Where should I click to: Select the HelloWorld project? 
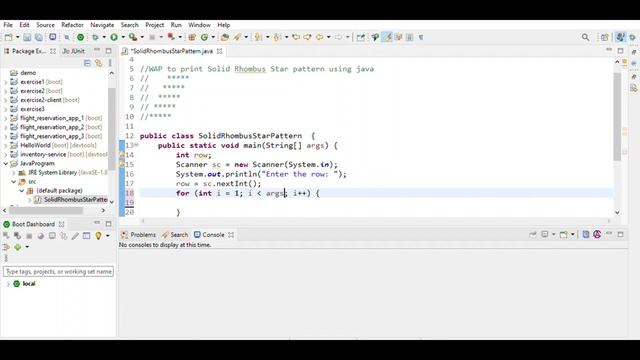(35, 145)
